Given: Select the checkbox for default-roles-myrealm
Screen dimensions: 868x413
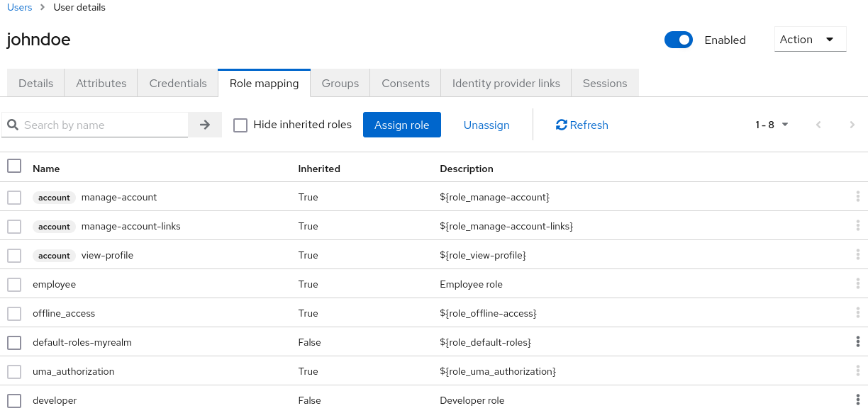Looking at the screenshot, I should (14, 342).
